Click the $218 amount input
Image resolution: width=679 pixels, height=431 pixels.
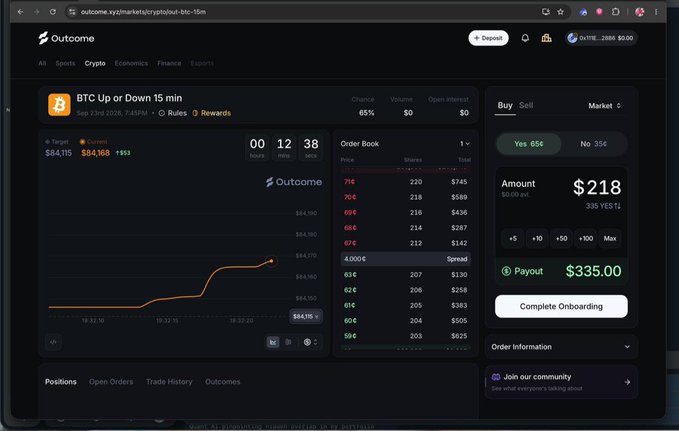[597, 187]
